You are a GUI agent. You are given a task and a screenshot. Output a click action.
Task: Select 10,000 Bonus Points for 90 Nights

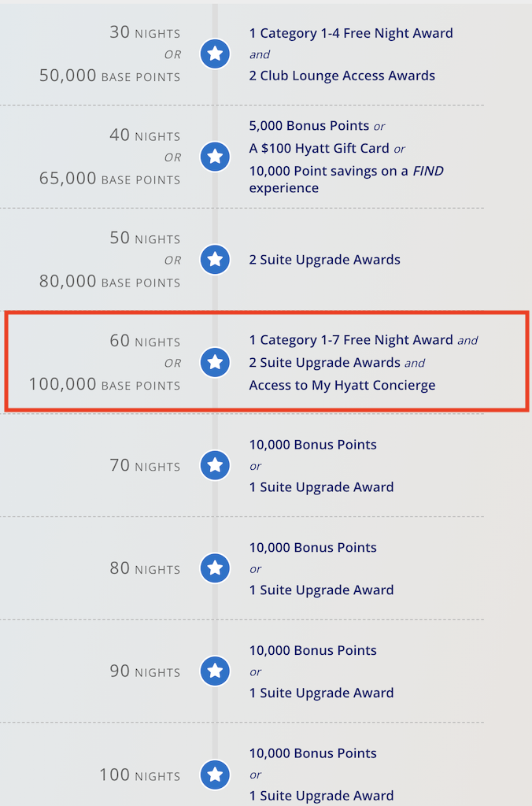click(x=312, y=650)
